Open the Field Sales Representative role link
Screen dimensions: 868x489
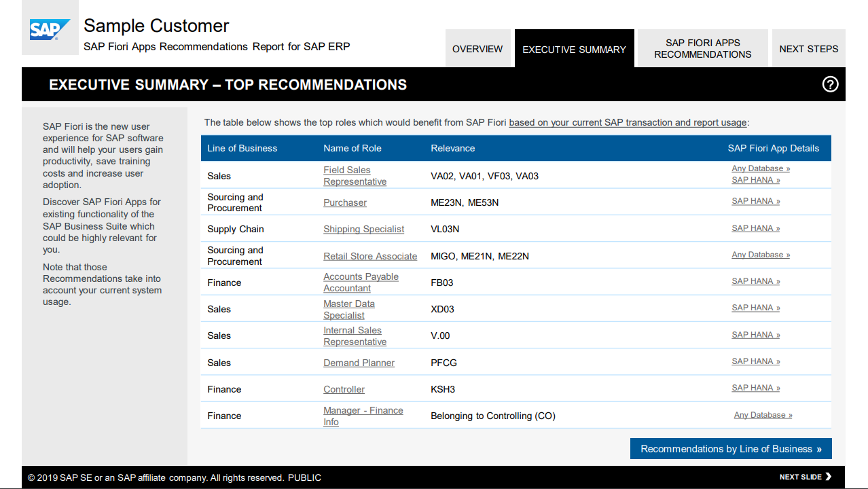pos(355,176)
